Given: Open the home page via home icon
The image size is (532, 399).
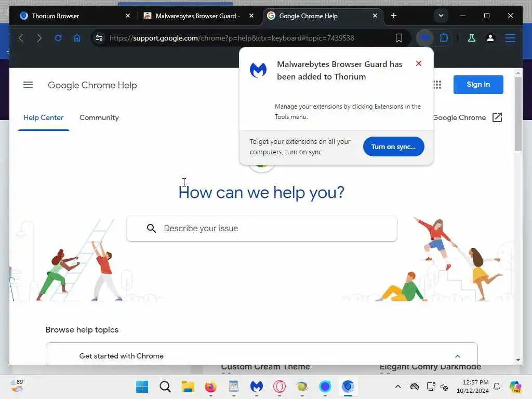Looking at the screenshot, I should pos(77,38).
